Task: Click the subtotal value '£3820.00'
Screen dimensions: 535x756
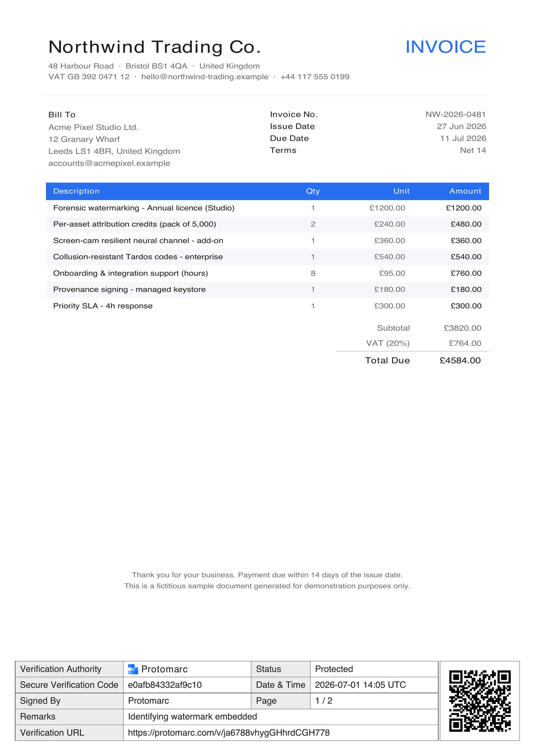Action: [462, 328]
